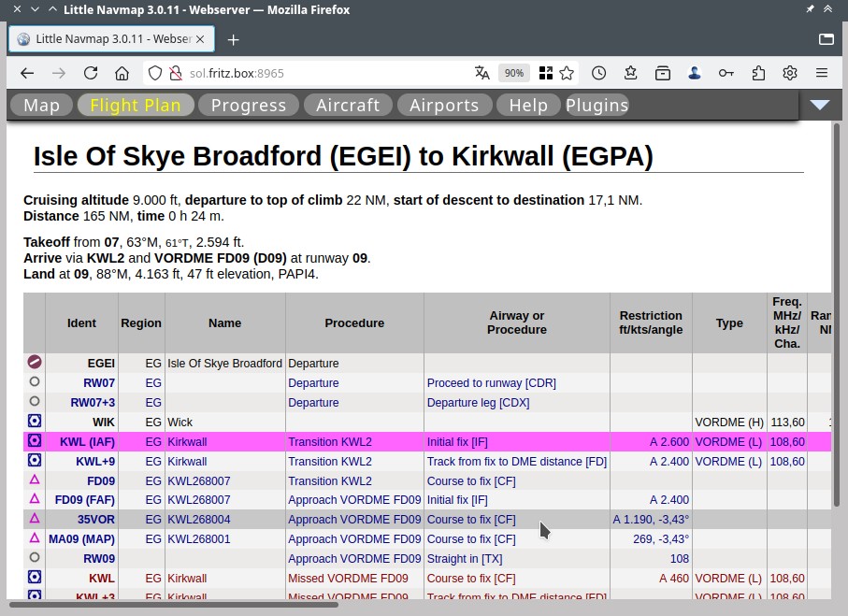Open a new browser tab
This screenshot has height=616, width=848.
click(x=233, y=40)
